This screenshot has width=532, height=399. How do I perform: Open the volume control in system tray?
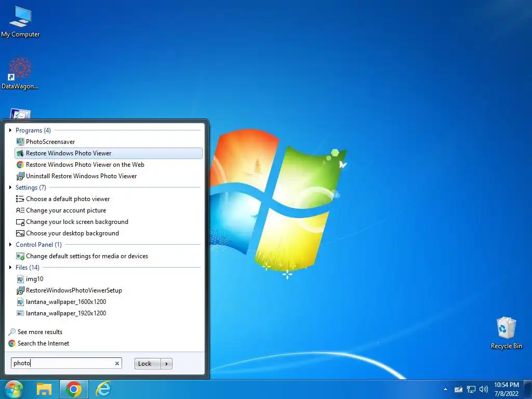click(484, 389)
